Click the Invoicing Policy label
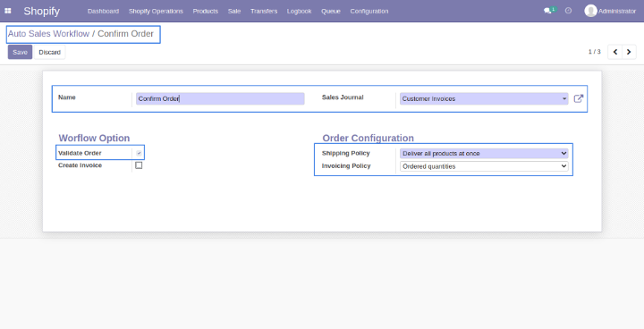Viewport: 644px width, 329px height. pyautogui.click(x=346, y=166)
